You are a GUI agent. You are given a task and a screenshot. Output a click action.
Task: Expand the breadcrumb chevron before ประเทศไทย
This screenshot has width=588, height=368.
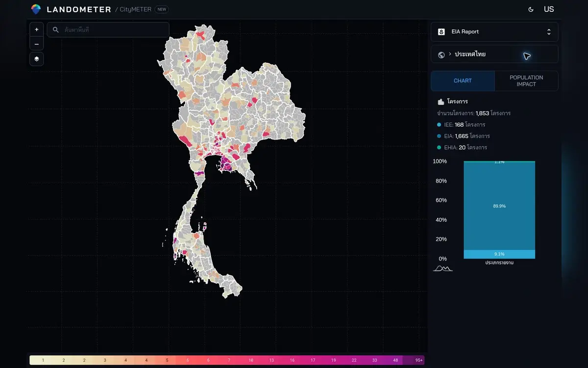click(450, 54)
